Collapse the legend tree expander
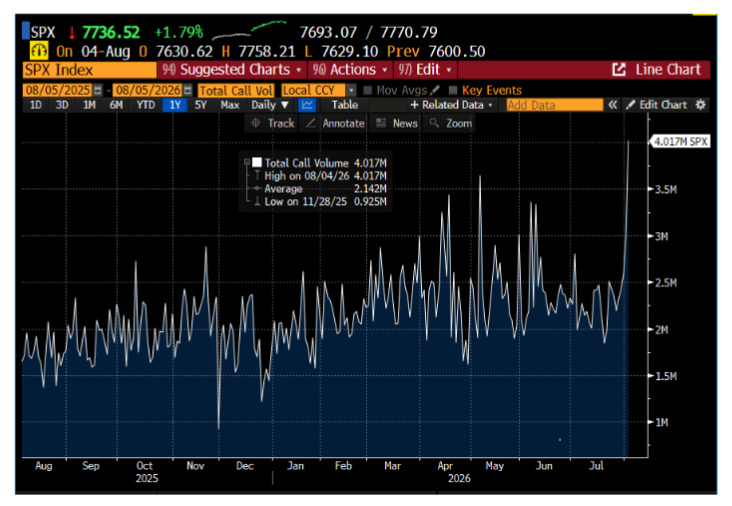Viewport: 732px width, 506px height. 247,162
